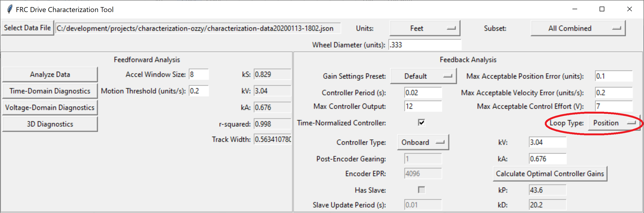Click Calculate Optimal Controller Gains
The height and width of the screenshot is (213, 644).
pos(550,173)
